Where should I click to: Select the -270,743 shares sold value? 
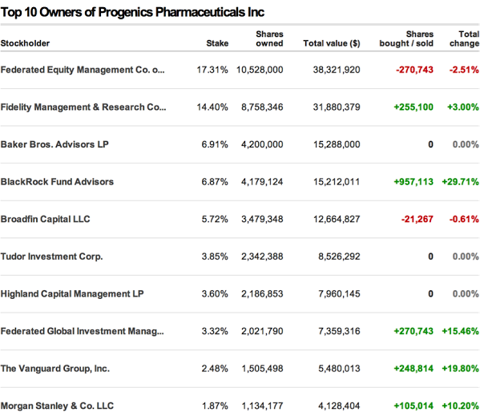tap(415, 70)
